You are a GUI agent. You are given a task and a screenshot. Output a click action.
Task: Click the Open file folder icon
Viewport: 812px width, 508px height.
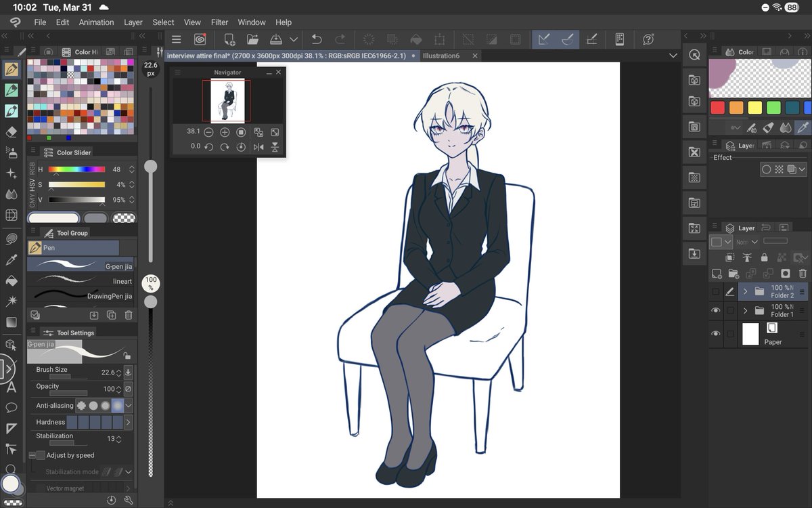252,39
